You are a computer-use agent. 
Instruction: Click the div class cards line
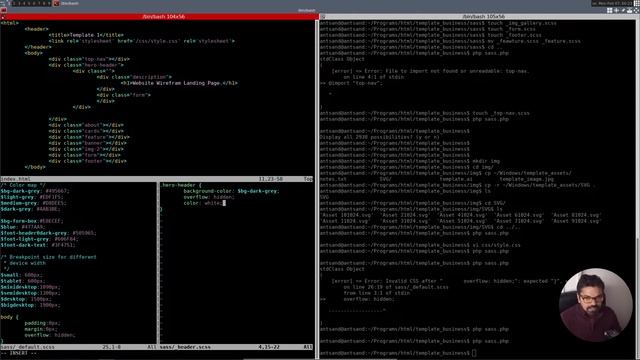point(86,131)
